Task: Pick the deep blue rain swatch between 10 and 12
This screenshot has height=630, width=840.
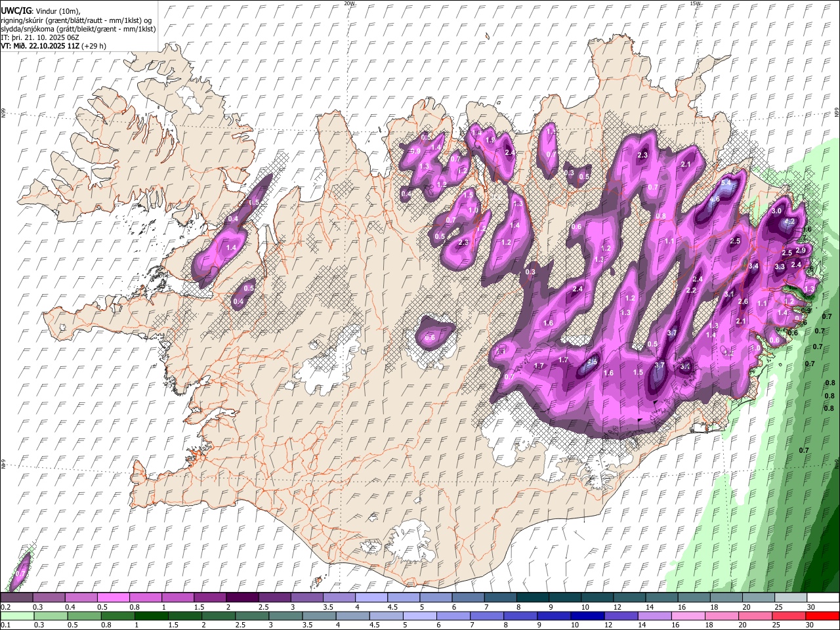Action: click(x=586, y=616)
